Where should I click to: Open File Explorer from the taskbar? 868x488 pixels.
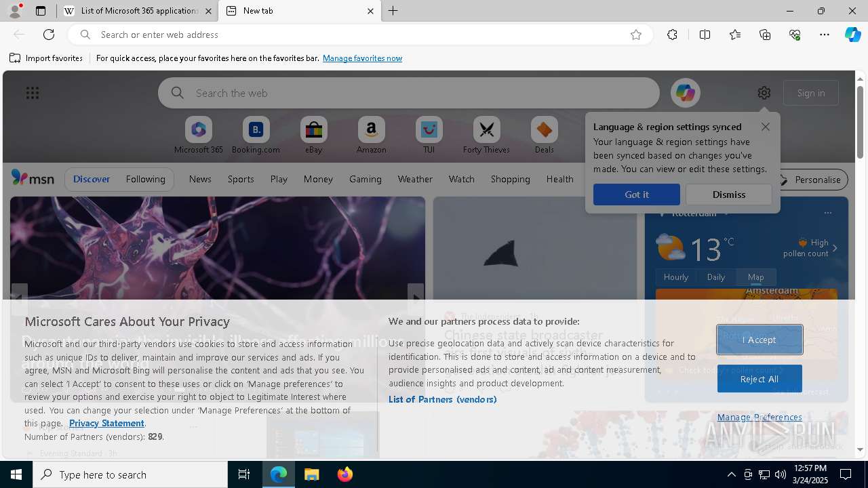(311, 474)
